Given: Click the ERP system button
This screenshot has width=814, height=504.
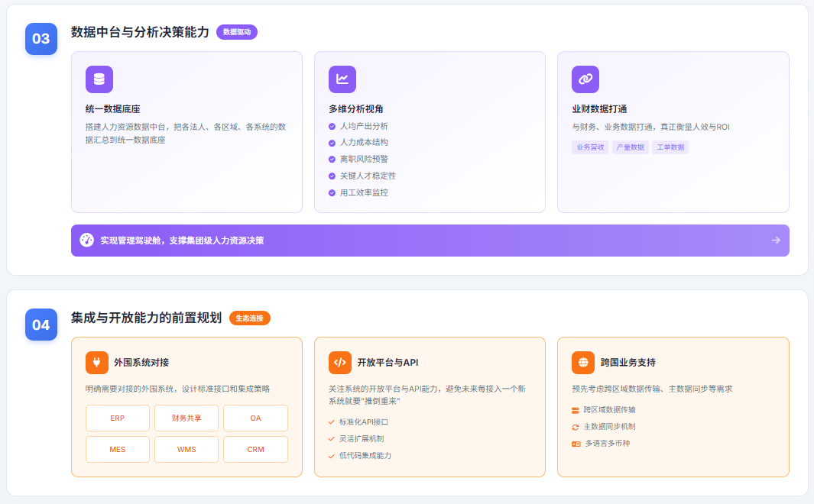Looking at the screenshot, I should [x=117, y=418].
